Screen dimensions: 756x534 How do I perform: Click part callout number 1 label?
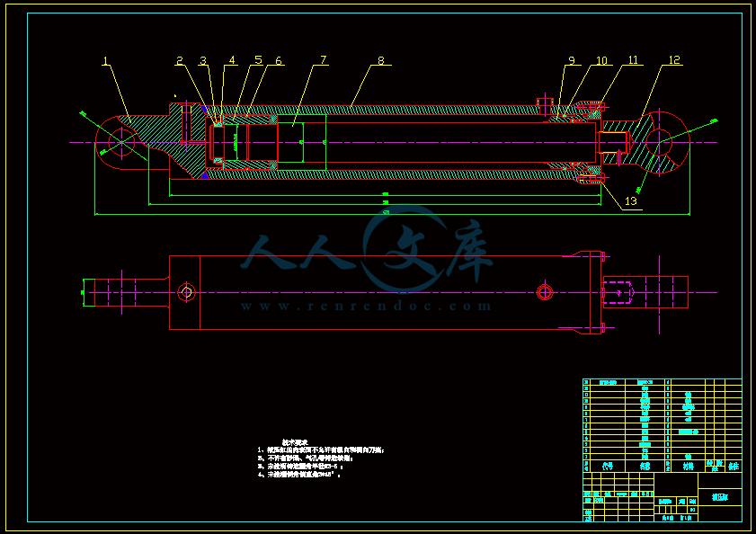pyautogui.click(x=105, y=61)
